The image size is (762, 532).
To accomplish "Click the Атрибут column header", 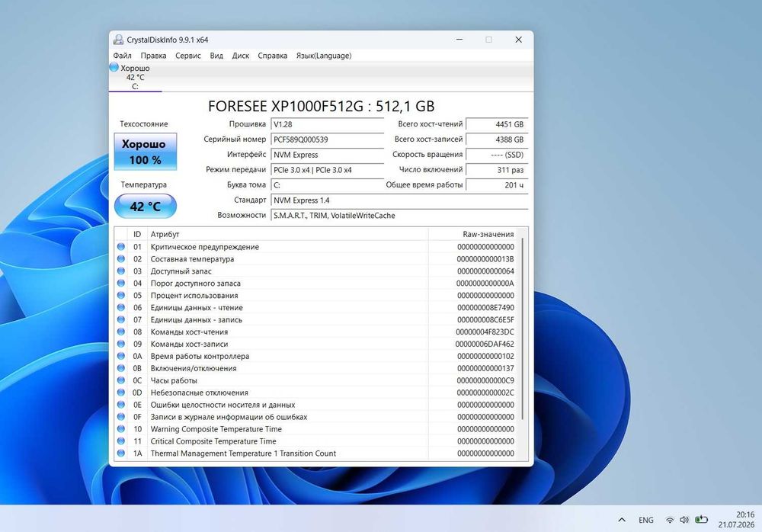I will coord(288,234).
